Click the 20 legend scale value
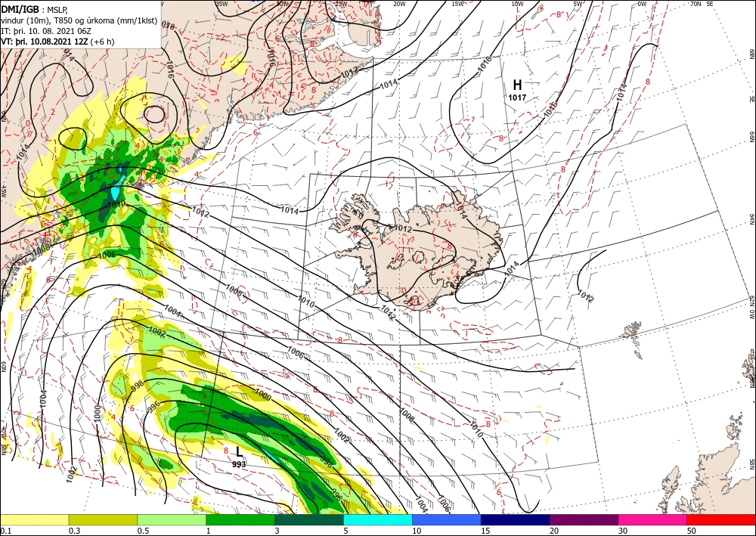The height and width of the screenshot is (536, 756). tap(554, 531)
